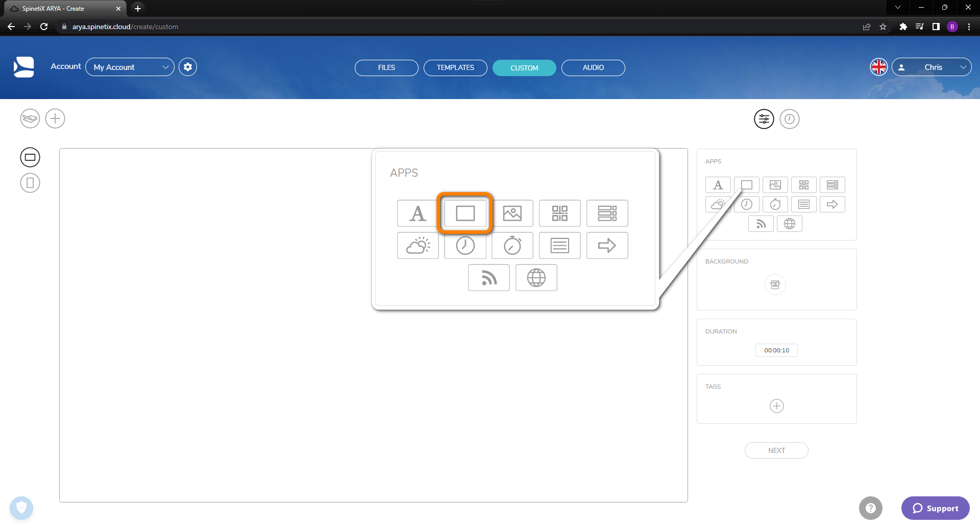The width and height of the screenshot is (980, 527).
Task: Switch to landscape orientation preview
Action: click(x=30, y=157)
